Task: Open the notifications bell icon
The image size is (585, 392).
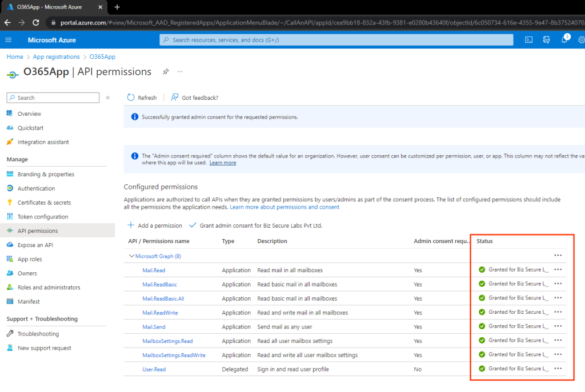Action: point(564,40)
